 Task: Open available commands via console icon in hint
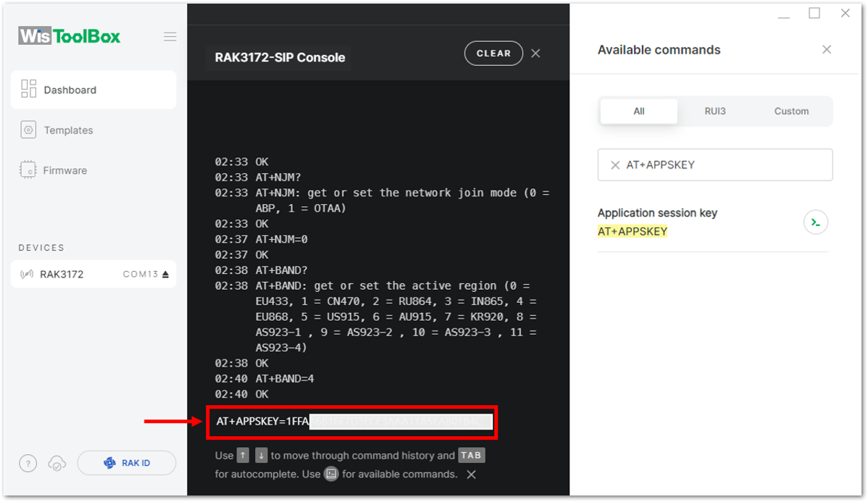(x=331, y=474)
